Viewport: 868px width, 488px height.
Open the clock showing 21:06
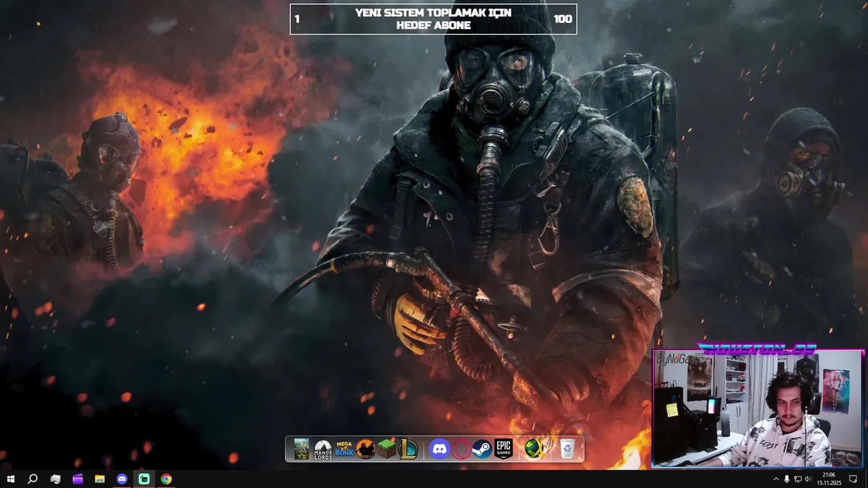click(828, 479)
